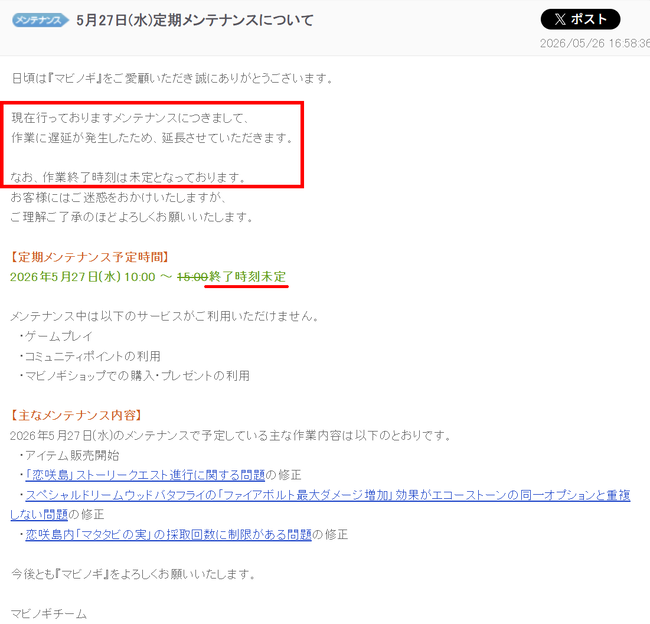This screenshot has height=624, width=650.
Task: Click the timestamp 2026/05/26 16:58:36
Action: [594, 43]
